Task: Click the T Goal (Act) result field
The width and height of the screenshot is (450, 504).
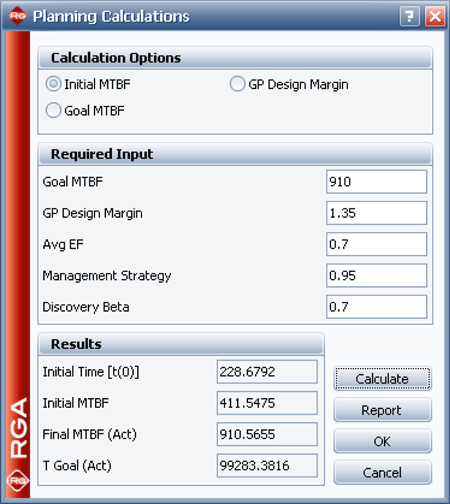Action: coord(267,465)
